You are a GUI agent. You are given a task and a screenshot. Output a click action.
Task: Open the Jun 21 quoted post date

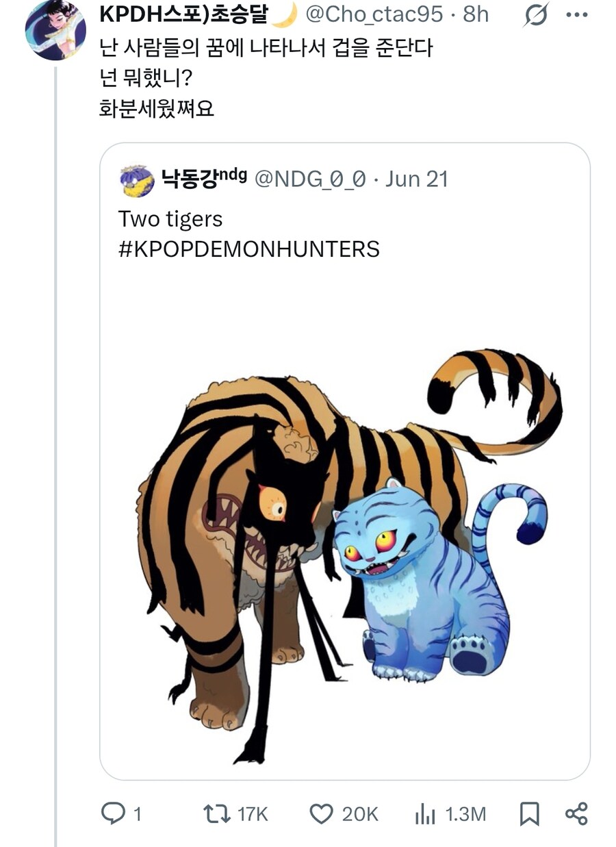[416, 179]
